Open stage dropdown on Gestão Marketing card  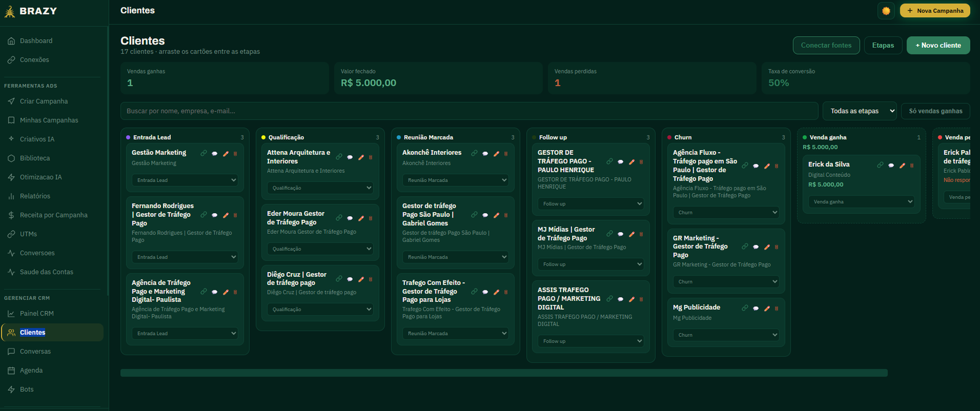[185, 180]
